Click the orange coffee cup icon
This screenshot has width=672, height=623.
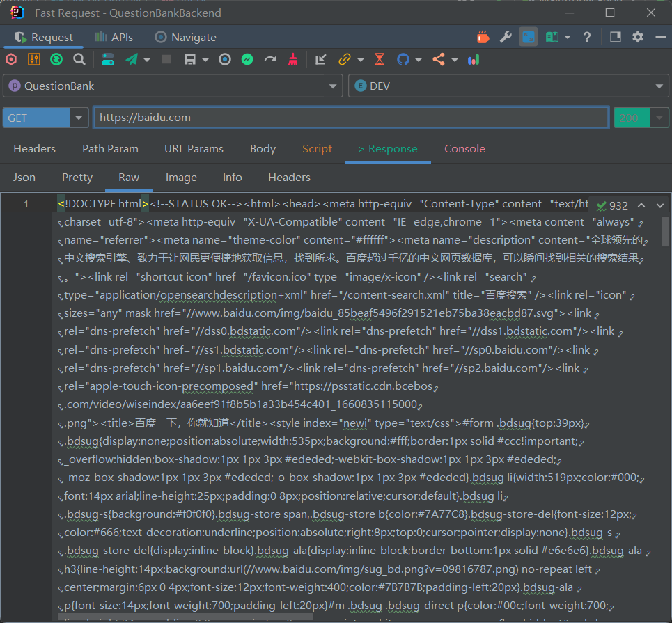pyautogui.click(x=483, y=38)
